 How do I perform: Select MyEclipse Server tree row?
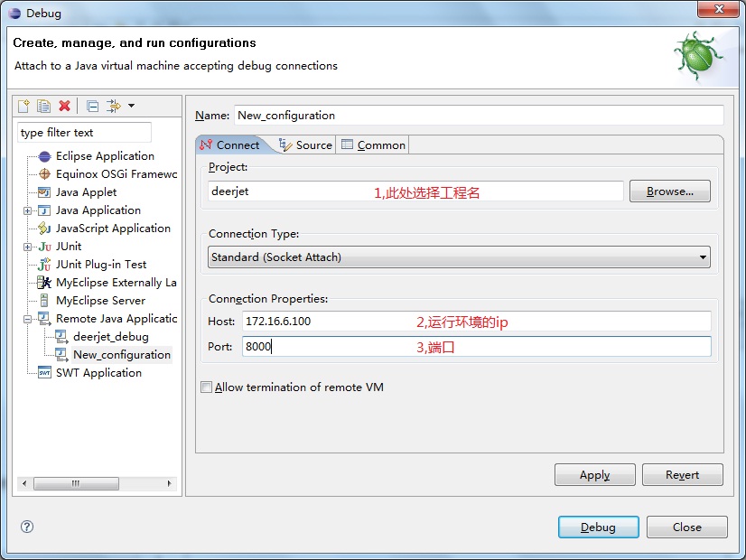(100, 301)
